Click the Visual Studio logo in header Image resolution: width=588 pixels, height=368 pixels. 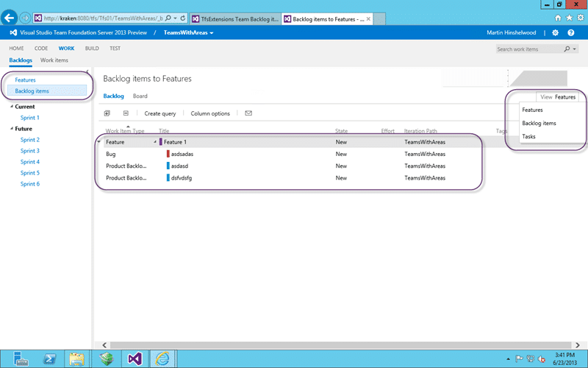(13, 32)
